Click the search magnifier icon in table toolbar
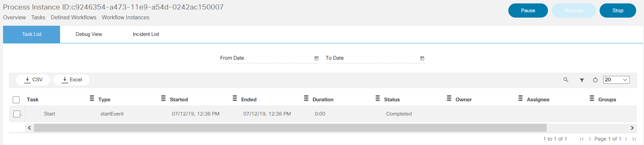The width and height of the screenshot is (644, 145). 566,80
